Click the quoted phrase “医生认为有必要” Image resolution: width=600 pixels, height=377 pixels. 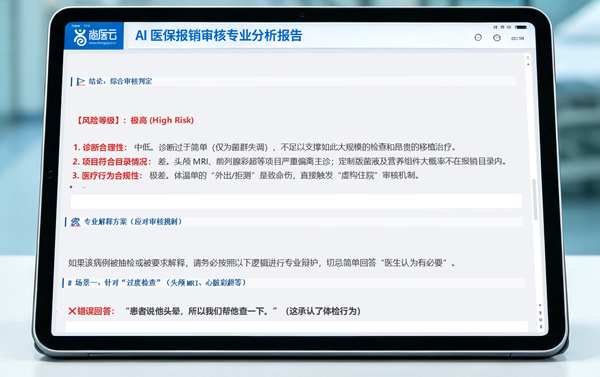414,263
